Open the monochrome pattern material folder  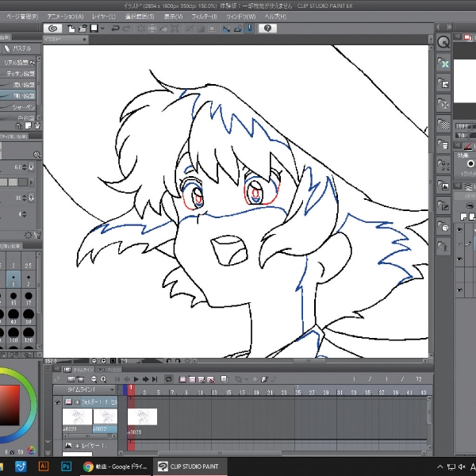tap(443, 124)
